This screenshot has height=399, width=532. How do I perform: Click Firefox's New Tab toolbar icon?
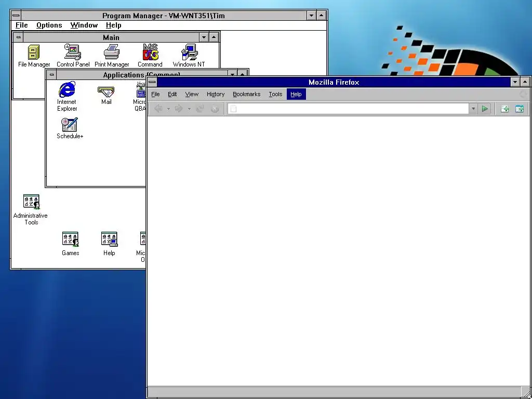505,109
